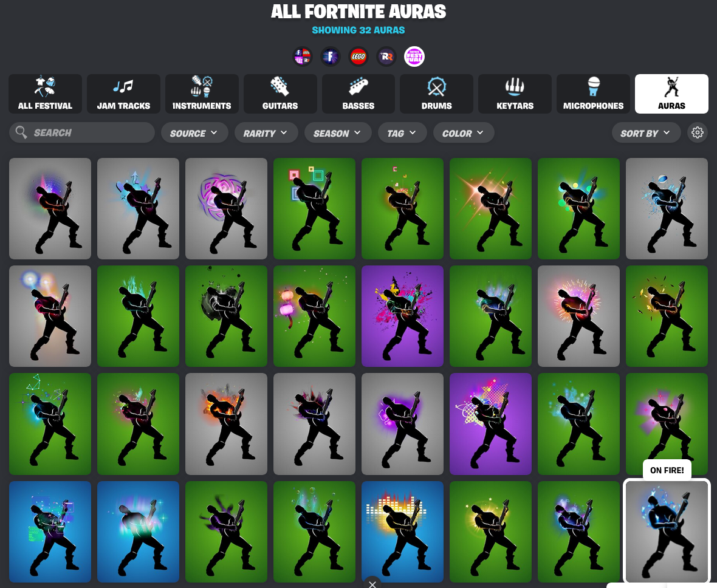
Task: Focus the Search input field
Action: coord(82,132)
